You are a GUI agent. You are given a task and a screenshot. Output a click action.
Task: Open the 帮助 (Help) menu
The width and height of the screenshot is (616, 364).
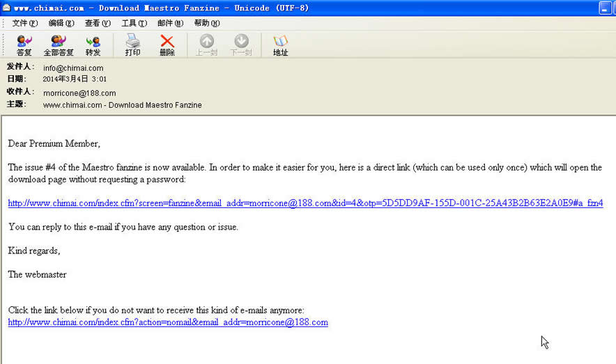click(x=207, y=23)
